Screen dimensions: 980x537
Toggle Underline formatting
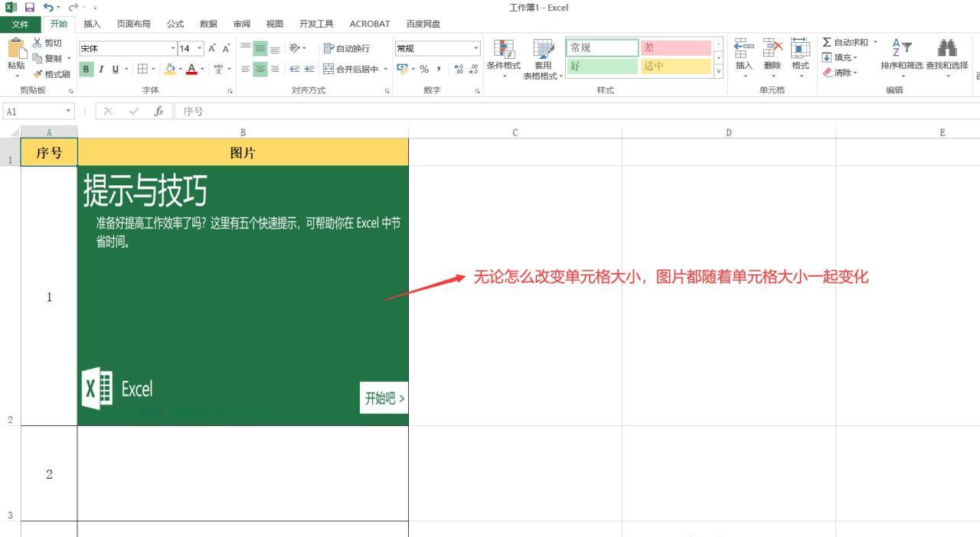point(116,69)
